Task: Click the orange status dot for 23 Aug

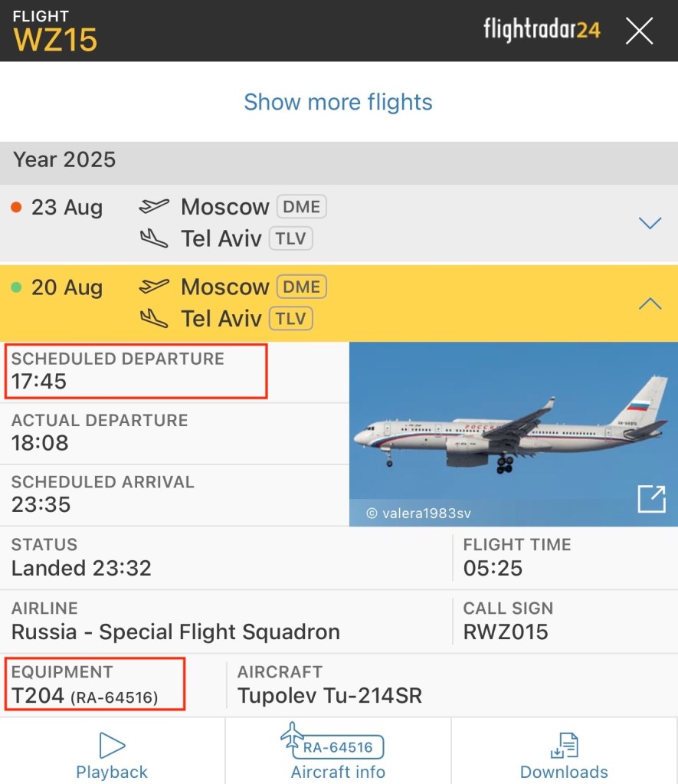Action: pyautogui.click(x=16, y=207)
